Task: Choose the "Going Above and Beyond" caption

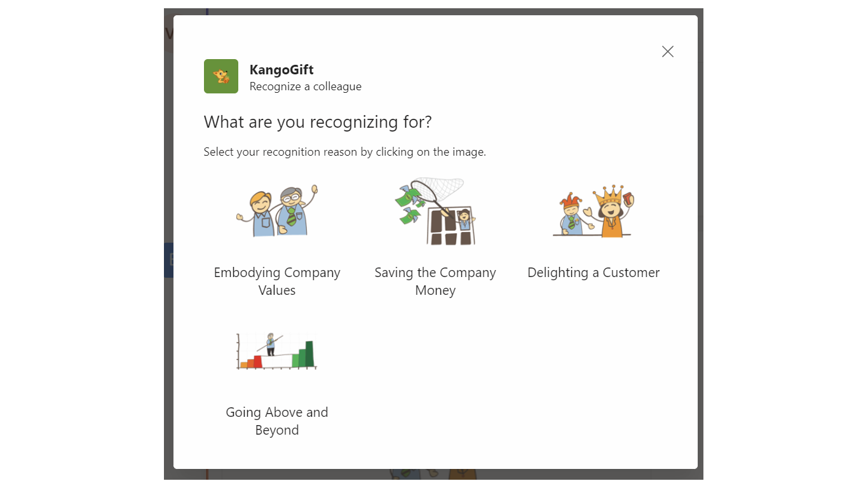Action: pos(277,421)
